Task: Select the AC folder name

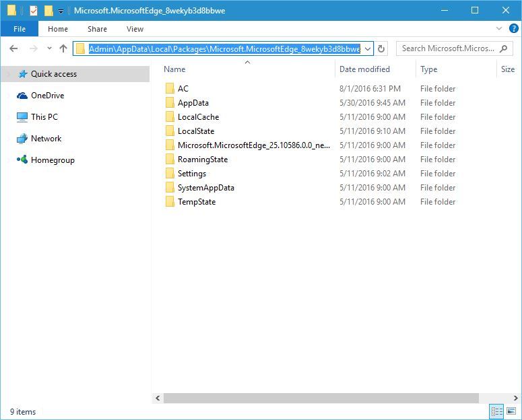Action: (183, 89)
